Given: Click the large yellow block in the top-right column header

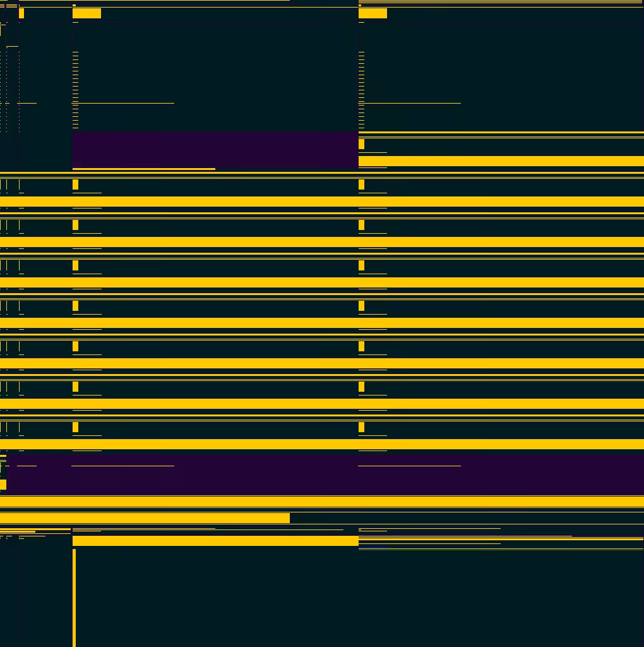Looking at the screenshot, I should [373, 13].
